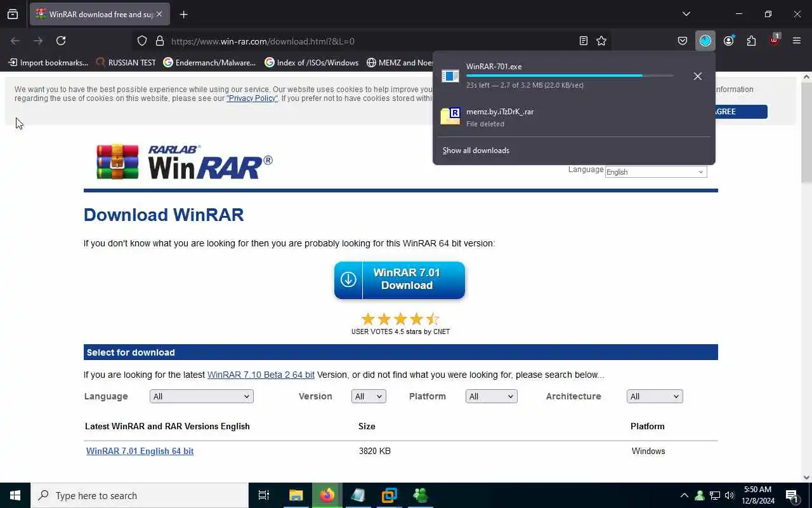Click the volume tray icon

tap(730, 495)
